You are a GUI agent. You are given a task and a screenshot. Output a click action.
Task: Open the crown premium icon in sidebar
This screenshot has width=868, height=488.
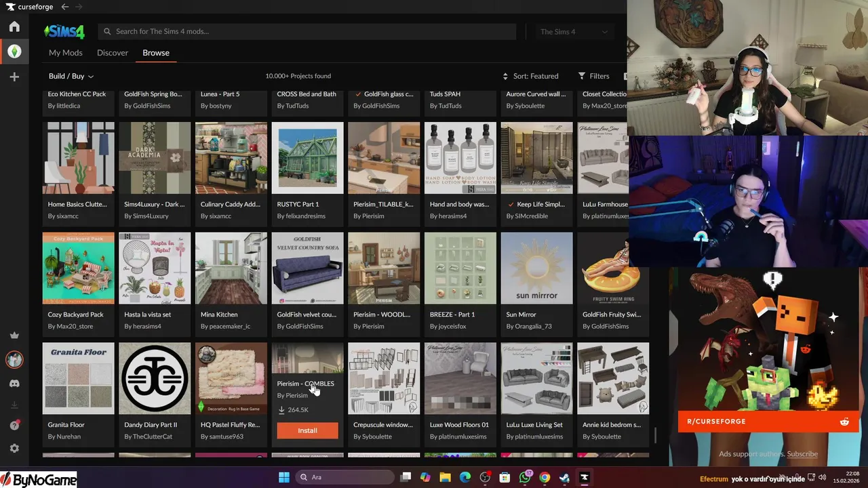pos(14,335)
